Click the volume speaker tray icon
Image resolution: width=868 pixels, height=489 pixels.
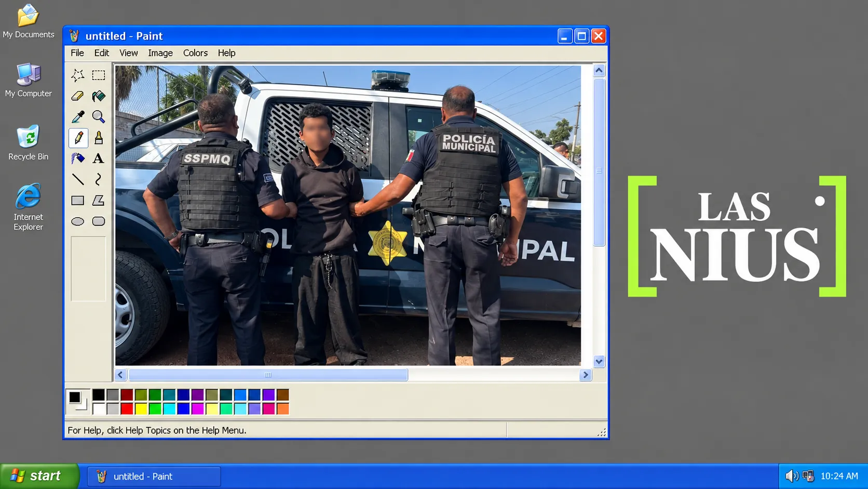tap(792, 476)
